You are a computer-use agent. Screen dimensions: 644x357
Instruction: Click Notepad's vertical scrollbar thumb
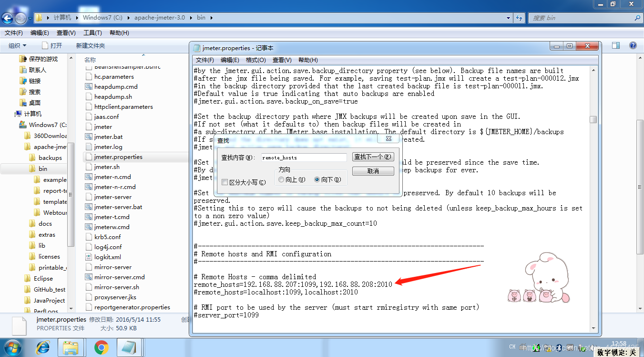(593, 119)
